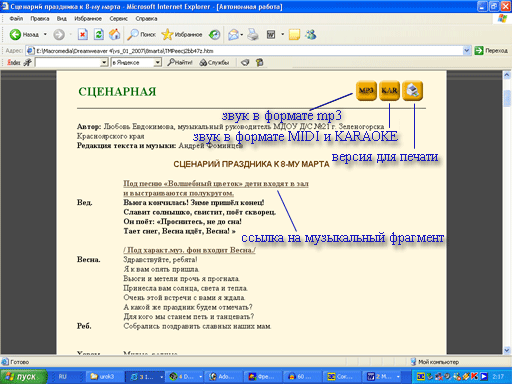This screenshot has height=384, width=512.
Task: Click the Stop loading icon
Action: pyautogui.click(x=83, y=34)
